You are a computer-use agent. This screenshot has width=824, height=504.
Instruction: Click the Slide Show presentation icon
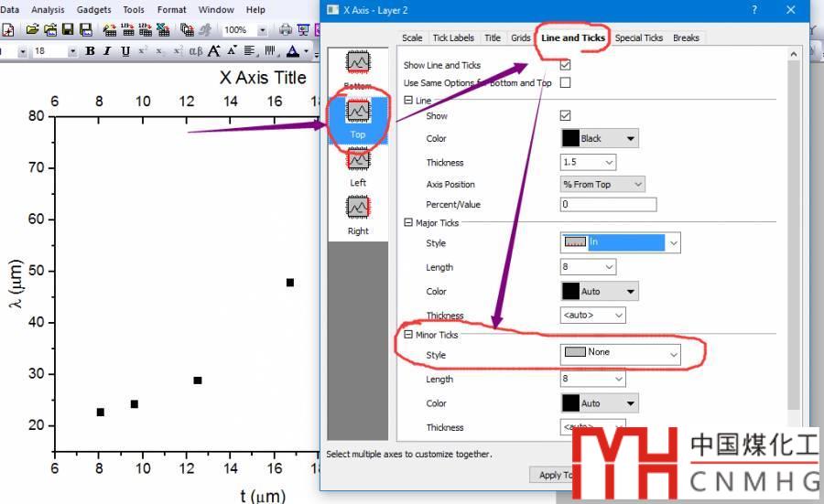[303, 30]
